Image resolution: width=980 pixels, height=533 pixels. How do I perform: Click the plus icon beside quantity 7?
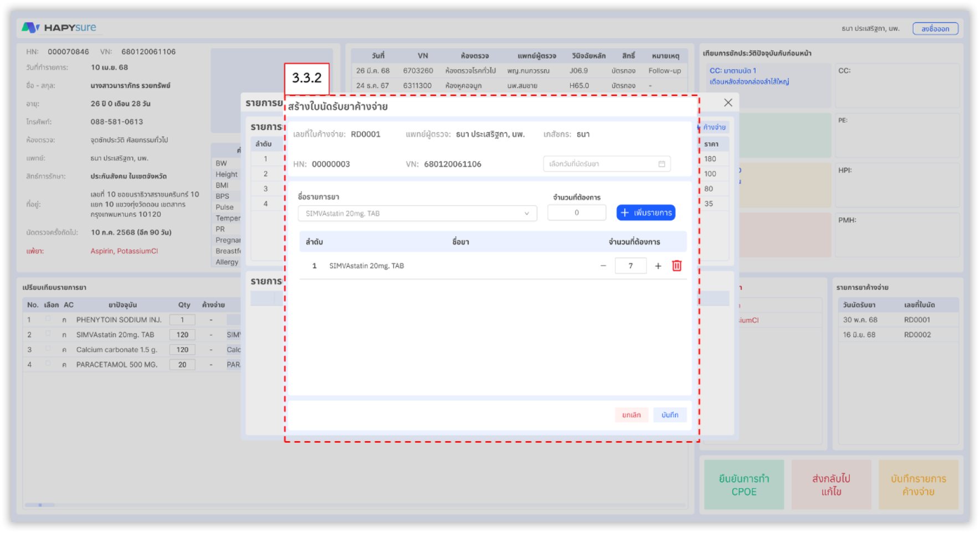pos(658,266)
